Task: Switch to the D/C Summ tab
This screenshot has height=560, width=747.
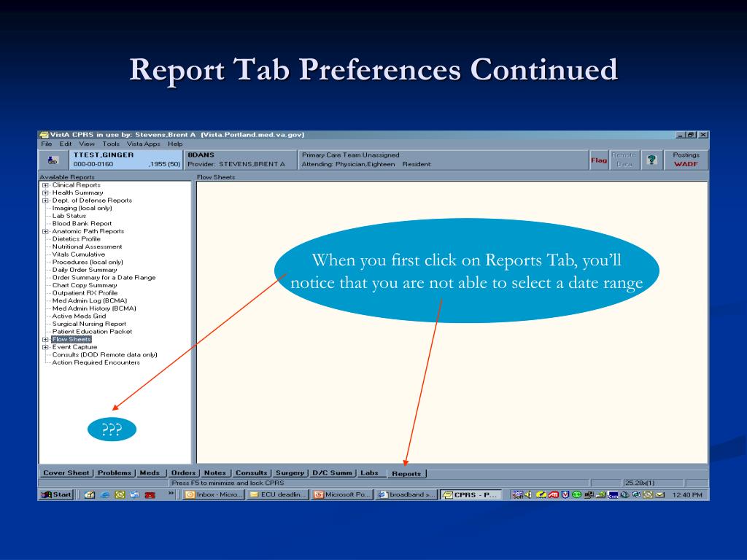Action: tap(332, 472)
